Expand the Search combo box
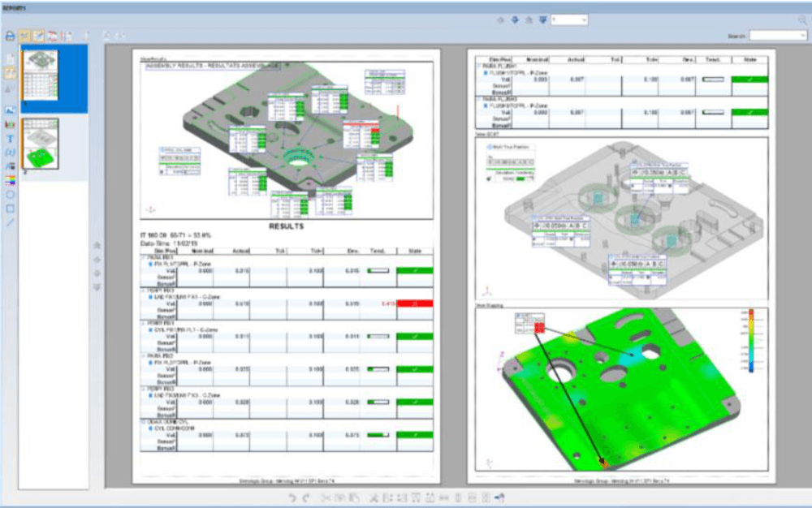 pos(777,36)
